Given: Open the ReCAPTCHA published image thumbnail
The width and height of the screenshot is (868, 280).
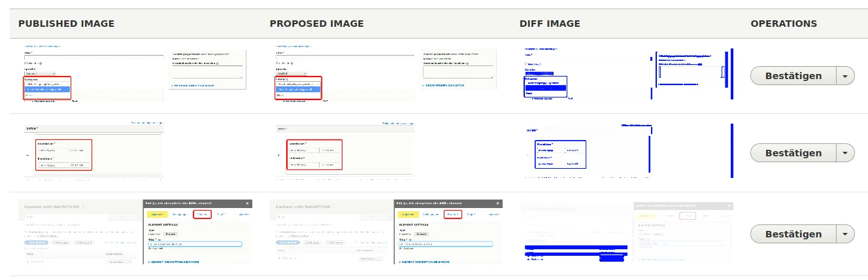Looking at the screenshot, I should tap(134, 232).
